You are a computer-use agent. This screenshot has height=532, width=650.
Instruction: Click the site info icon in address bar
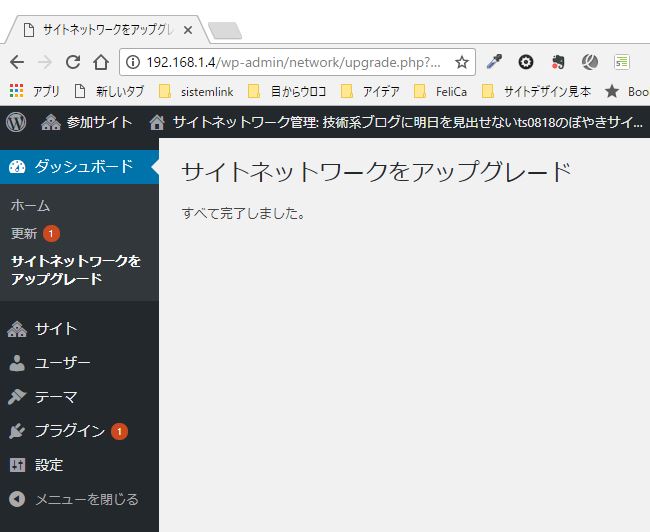pyautogui.click(x=133, y=62)
